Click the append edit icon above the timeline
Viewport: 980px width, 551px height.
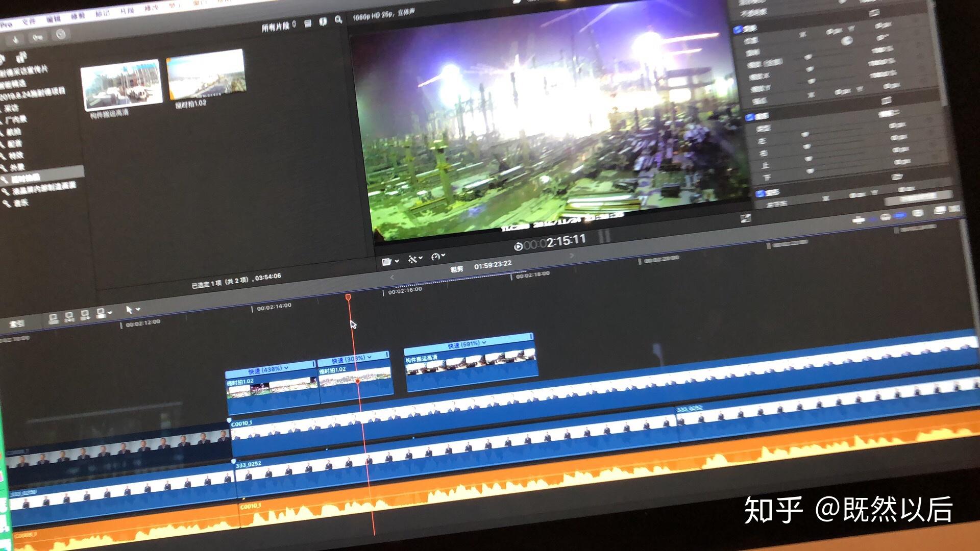[x=85, y=315]
